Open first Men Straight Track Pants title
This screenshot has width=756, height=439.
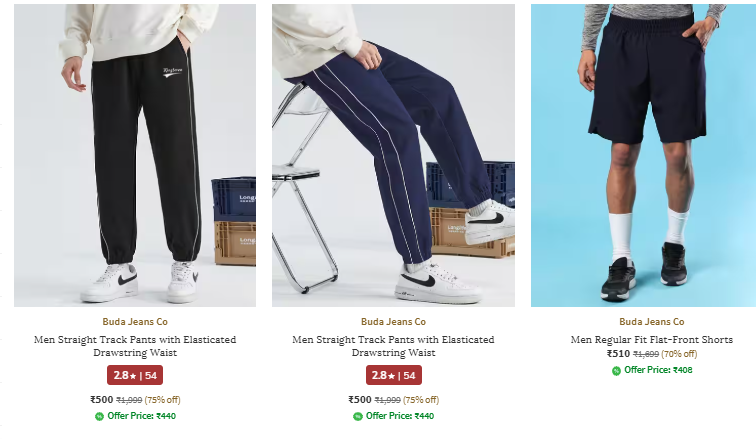point(135,346)
